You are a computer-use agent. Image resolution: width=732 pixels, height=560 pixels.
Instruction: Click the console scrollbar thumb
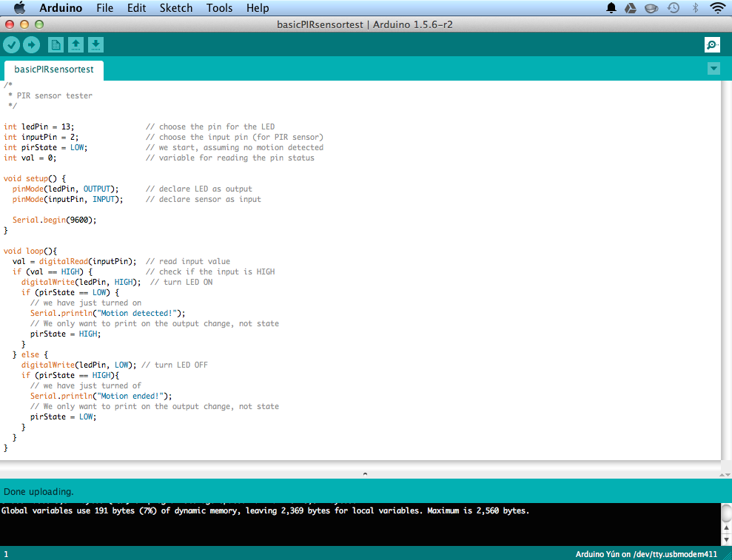pyautogui.click(x=726, y=512)
